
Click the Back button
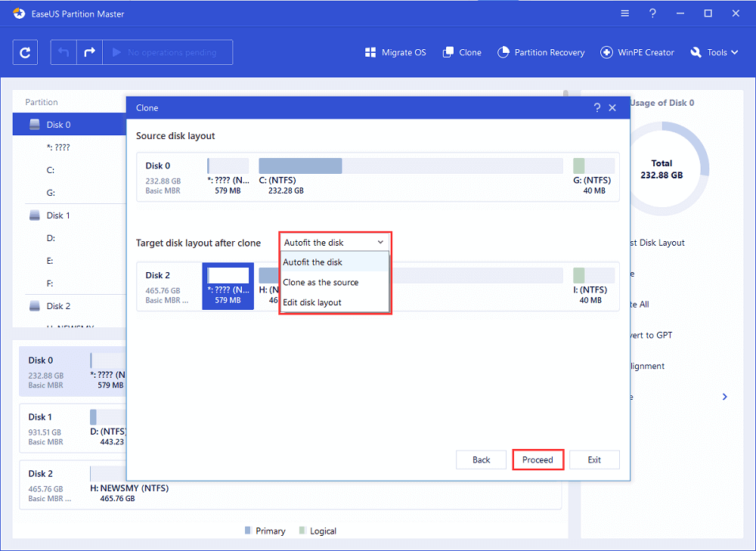482,460
